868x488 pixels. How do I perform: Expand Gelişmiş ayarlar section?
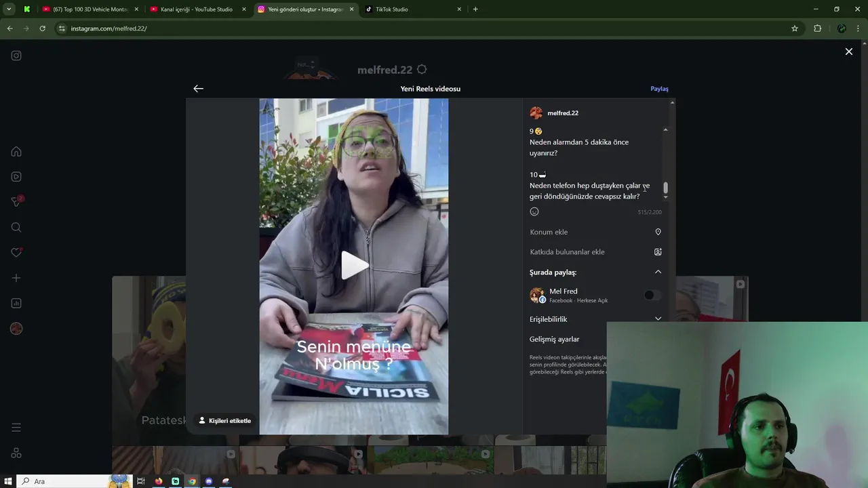pyautogui.click(x=555, y=339)
